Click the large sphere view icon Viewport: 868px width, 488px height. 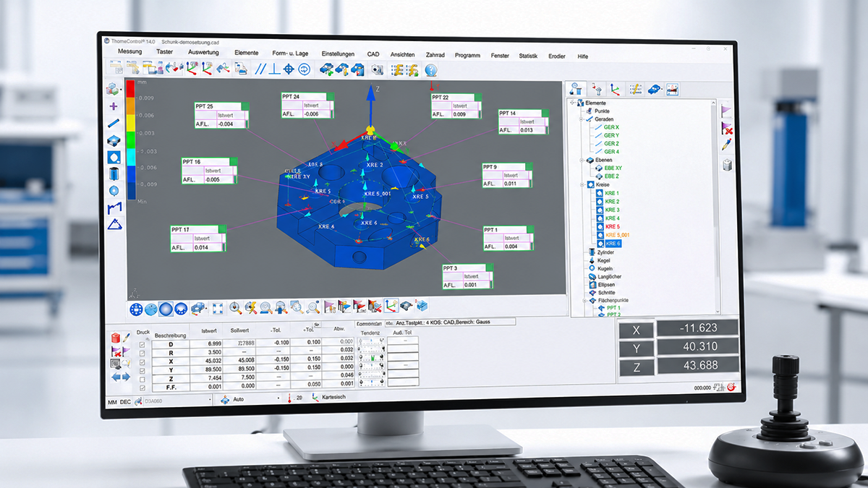point(166,309)
